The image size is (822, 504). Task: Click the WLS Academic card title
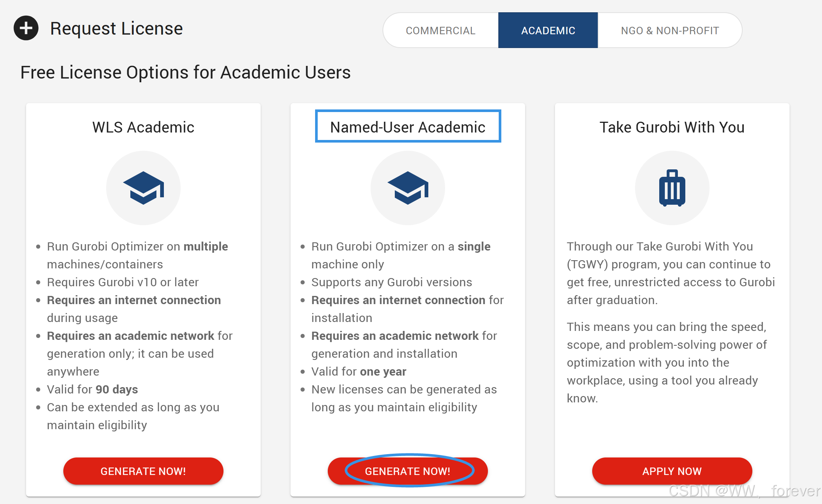point(143,127)
